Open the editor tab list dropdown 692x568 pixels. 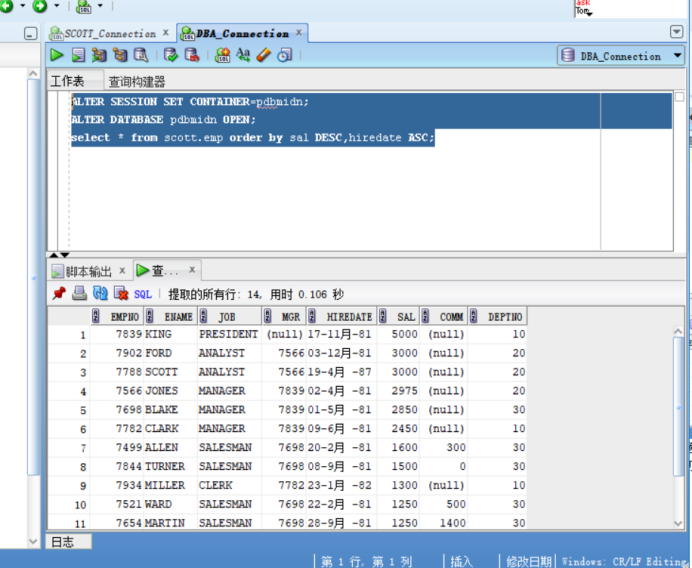(676, 31)
